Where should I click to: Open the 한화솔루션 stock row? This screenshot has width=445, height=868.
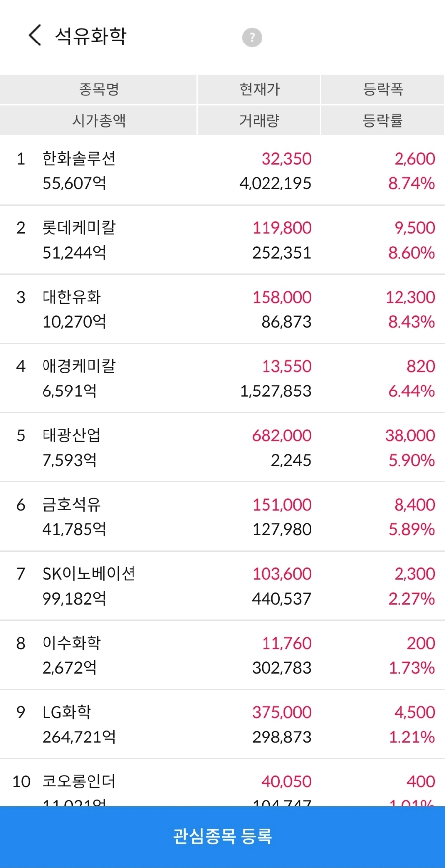click(222, 171)
